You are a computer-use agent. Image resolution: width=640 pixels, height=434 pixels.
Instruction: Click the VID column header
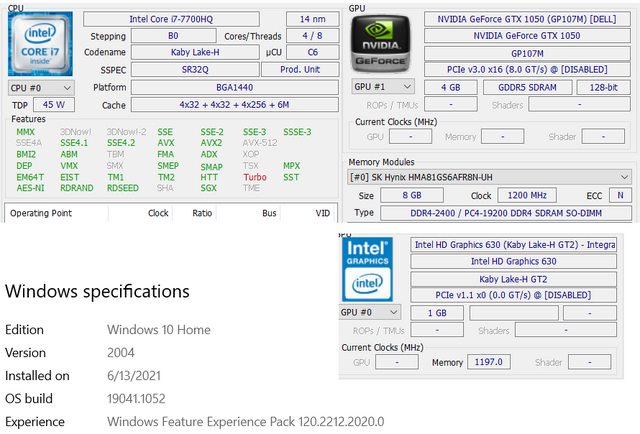tap(322, 213)
